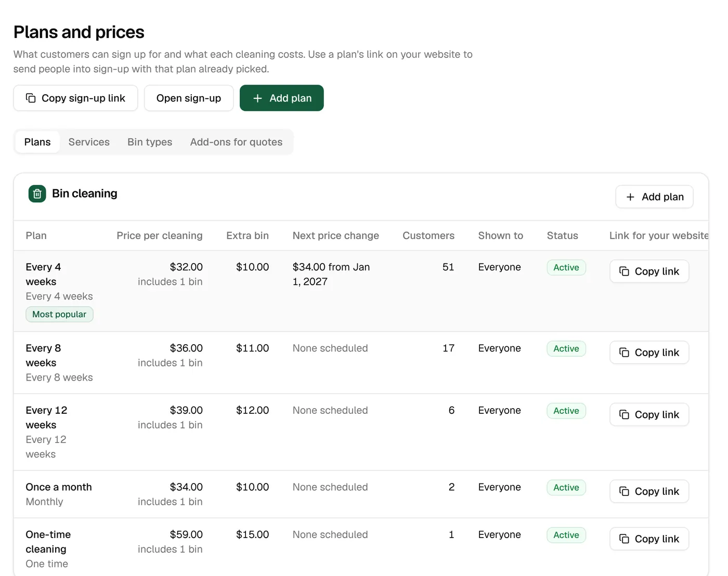Switch to the Plans tab

[x=37, y=142]
